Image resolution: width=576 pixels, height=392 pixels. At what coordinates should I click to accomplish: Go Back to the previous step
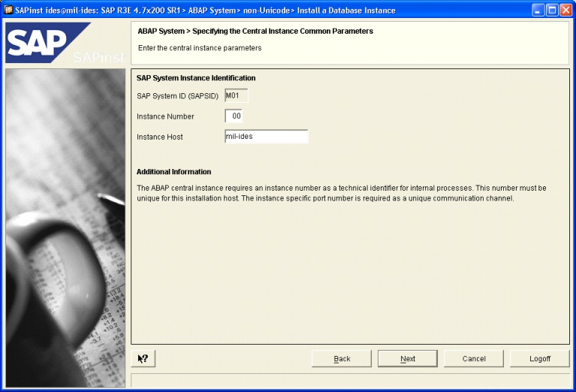tap(342, 359)
